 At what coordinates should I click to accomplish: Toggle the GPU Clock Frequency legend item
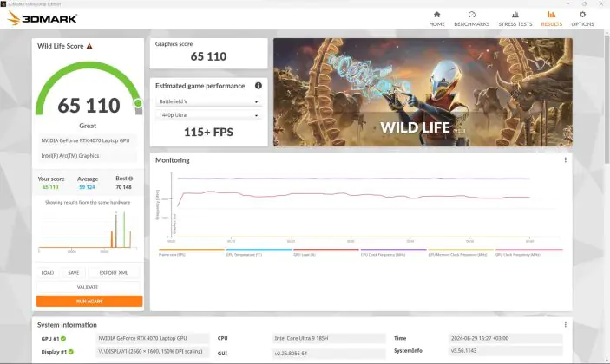tap(528, 252)
